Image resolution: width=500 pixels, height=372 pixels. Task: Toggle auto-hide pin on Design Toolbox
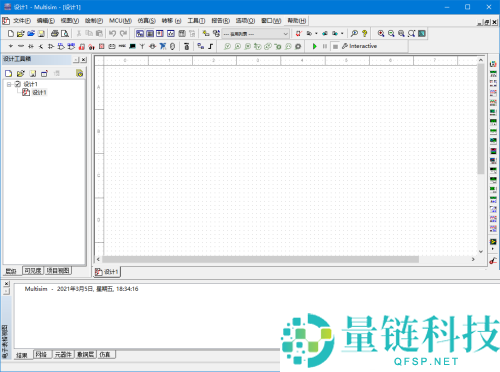coord(76,60)
